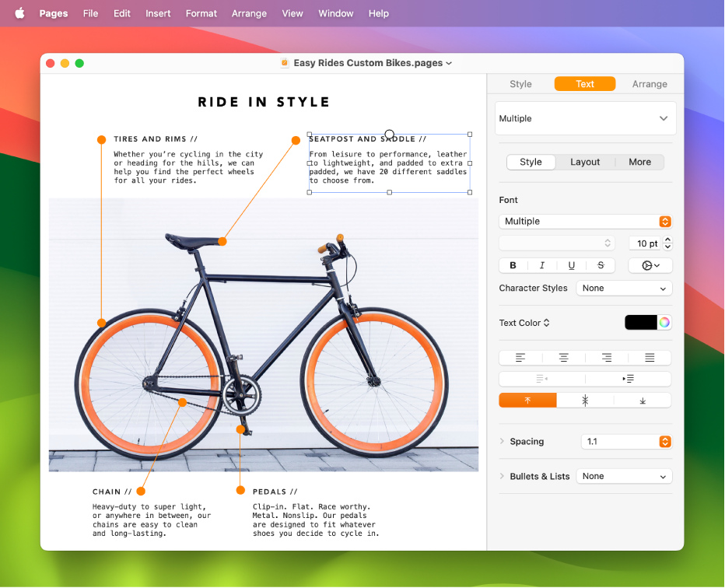Keep top vertical alignment selected
Viewport: 725px width, 588px height.
click(527, 400)
